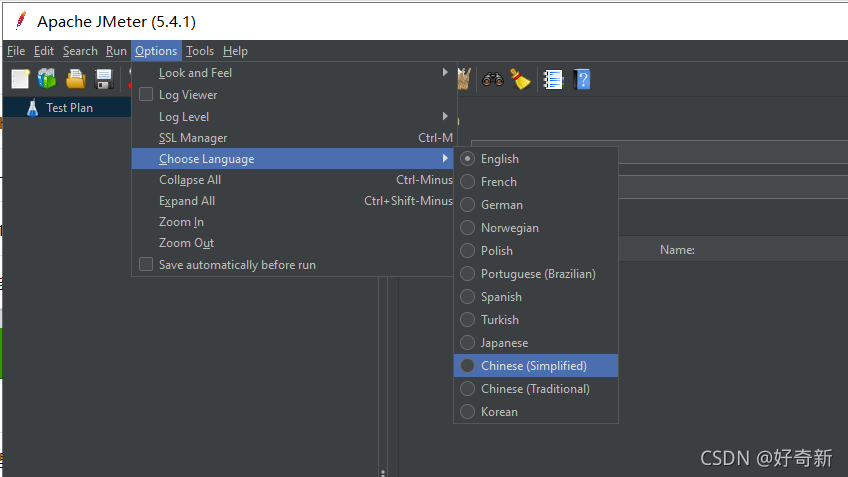Viewport: 848px width, 477px height.
Task: Open the Search menu
Action: tap(80, 51)
